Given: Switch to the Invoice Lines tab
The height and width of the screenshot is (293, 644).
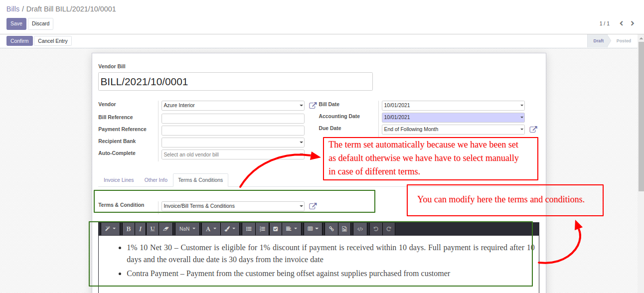Looking at the screenshot, I should (x=119, y=180).
